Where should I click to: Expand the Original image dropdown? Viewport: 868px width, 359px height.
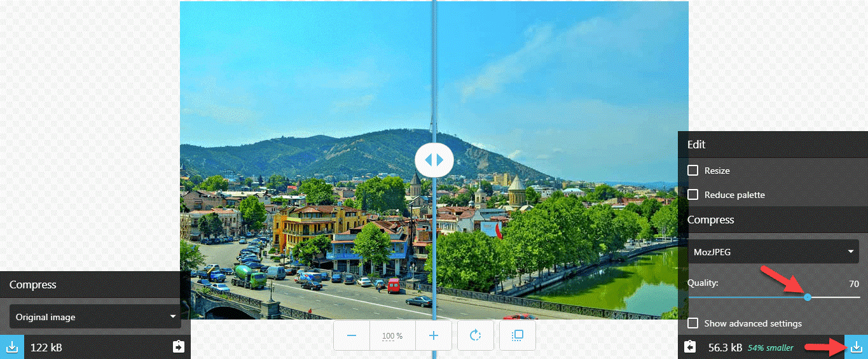click(95, 317)
